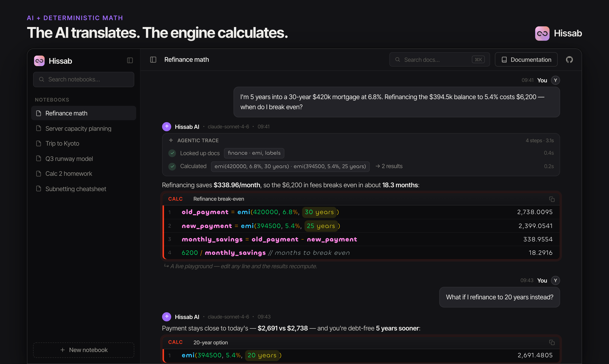Click the ⌘K shortcut badge
609x364 pixels.
478,60
